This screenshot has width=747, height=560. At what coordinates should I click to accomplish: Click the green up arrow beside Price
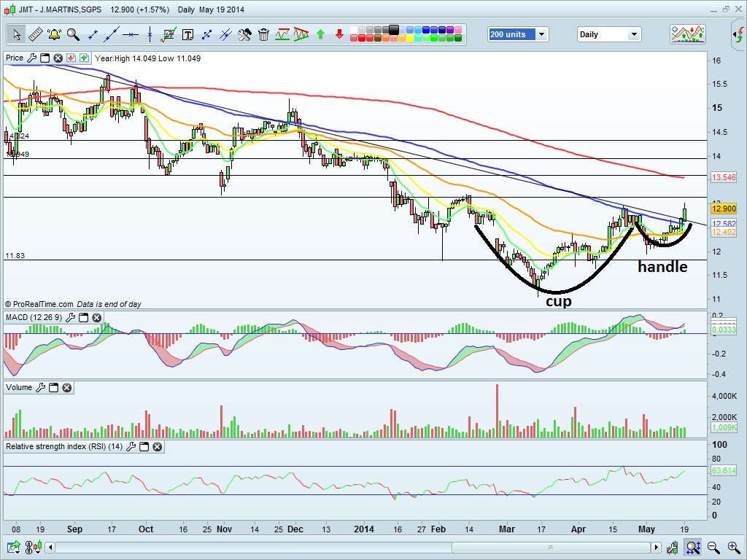pyautogui.click(x=85, y=58)
